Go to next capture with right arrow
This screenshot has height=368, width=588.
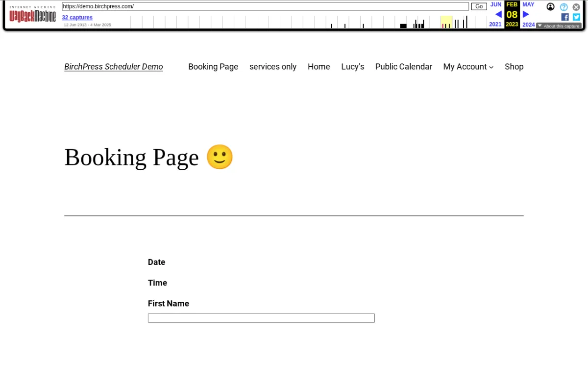tap(526, 14)
